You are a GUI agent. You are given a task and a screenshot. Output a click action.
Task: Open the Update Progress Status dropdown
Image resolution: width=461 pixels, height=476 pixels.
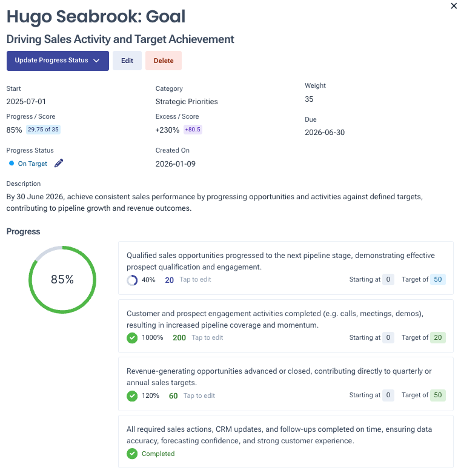pos(58,61)
